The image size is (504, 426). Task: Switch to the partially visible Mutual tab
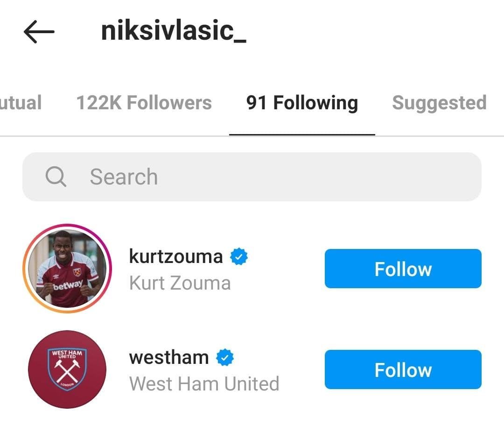[x=21, y=103]
